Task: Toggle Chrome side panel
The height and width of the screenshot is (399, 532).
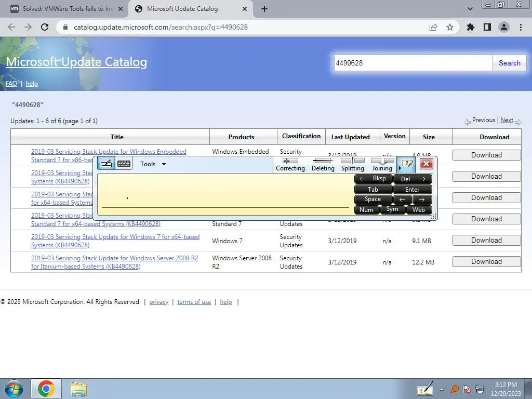Action: point(487,27)
